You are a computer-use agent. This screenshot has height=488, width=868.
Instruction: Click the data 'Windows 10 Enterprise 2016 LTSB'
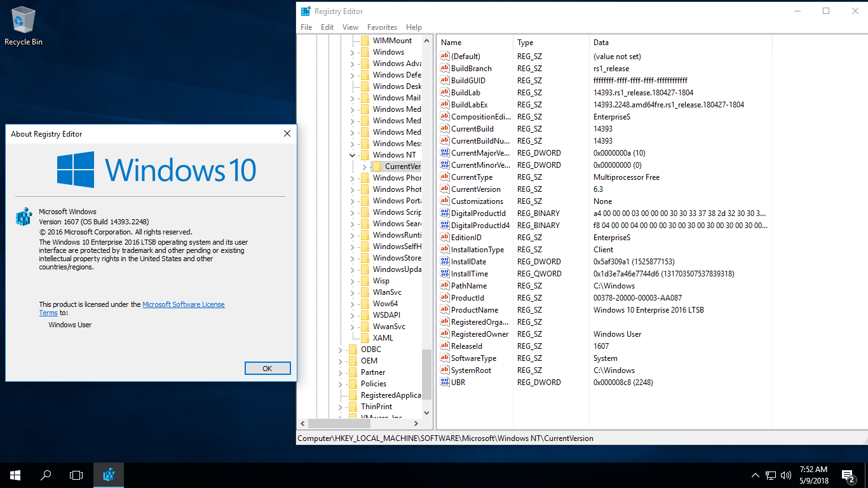tap(648, 310)
